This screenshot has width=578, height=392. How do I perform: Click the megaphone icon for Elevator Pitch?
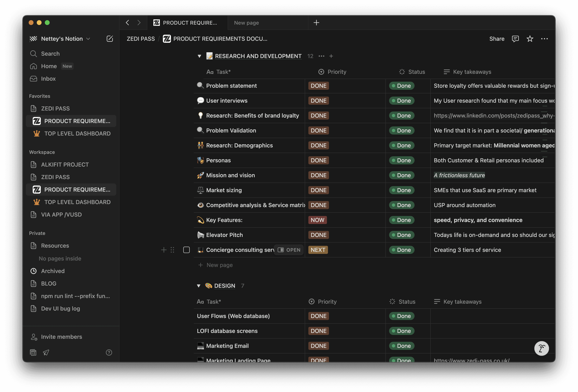pyautogui.click(x=200, y=235)
